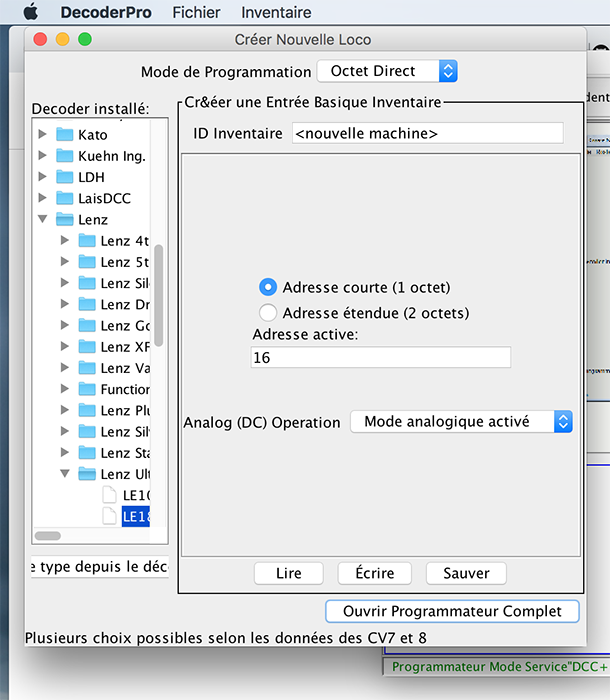Click the ID Inventaire text field
This screenshot has width=610, height=700.
click(427, 133)
